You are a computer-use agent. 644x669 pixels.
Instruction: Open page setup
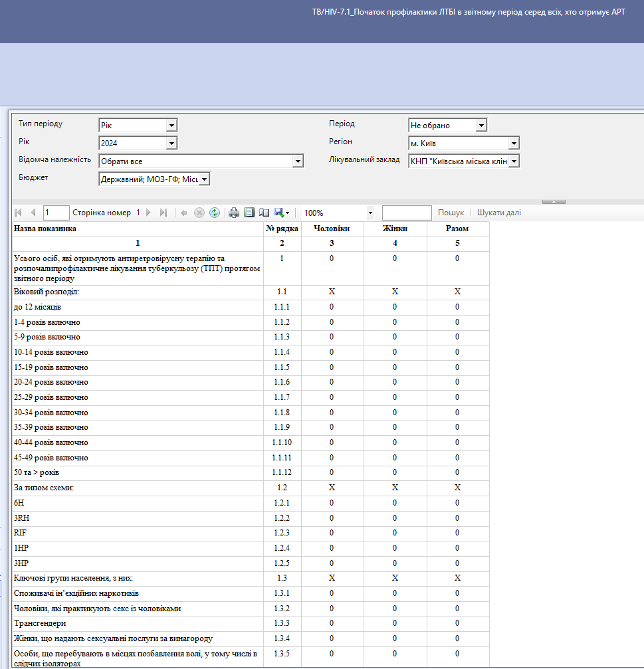point(265,213)
